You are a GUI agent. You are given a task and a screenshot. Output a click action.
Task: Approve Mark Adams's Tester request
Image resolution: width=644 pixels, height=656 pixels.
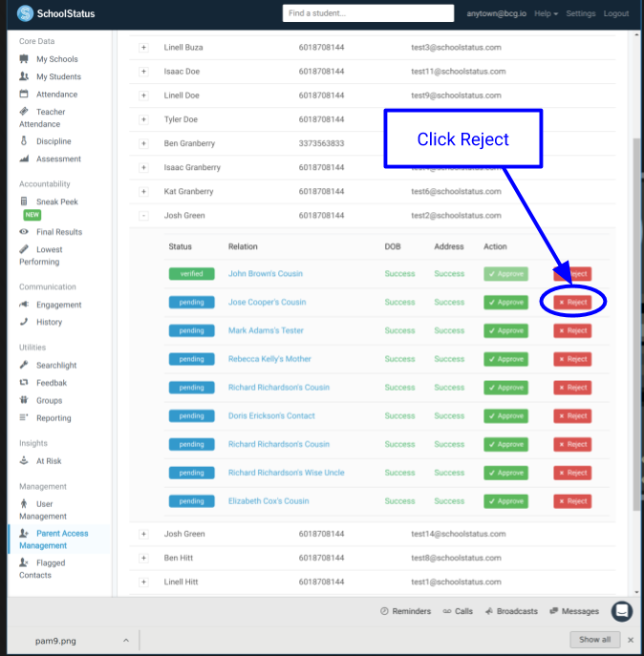point(505,330)
